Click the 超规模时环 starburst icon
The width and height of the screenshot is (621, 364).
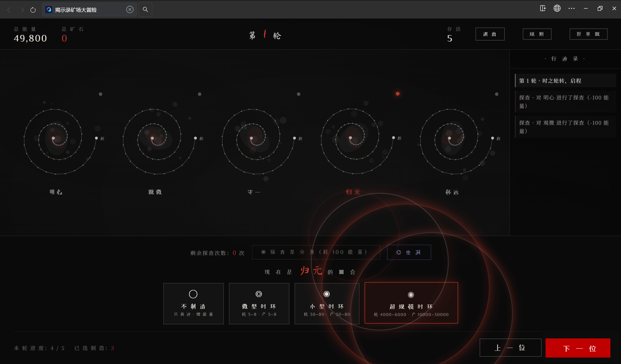click(411, 295)
